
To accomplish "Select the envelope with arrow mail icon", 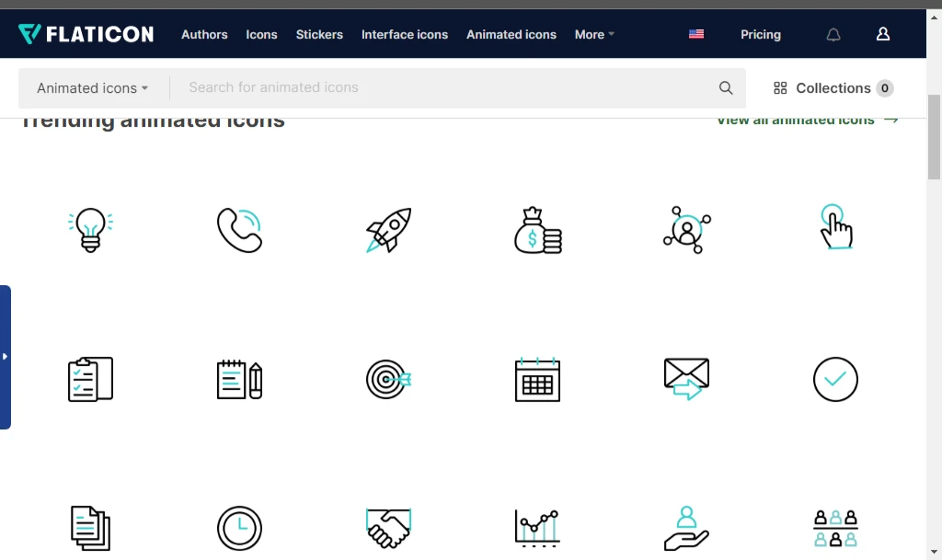I will point(686,380).
